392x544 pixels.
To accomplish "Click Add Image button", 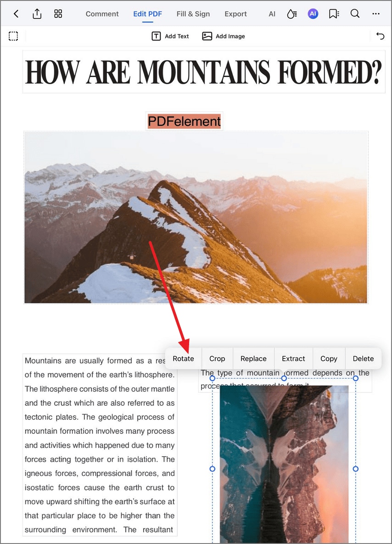I will click(224, 36).
